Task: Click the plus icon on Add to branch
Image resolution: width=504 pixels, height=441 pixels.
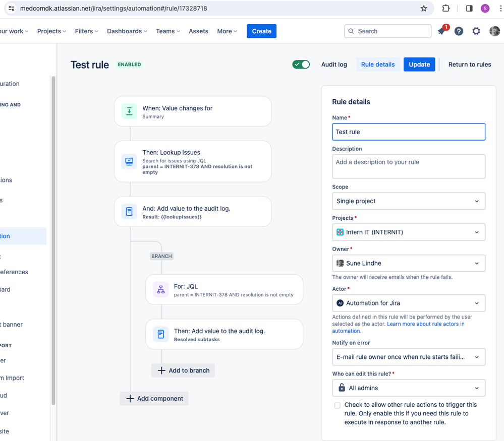Action: [x=161, y=370]
